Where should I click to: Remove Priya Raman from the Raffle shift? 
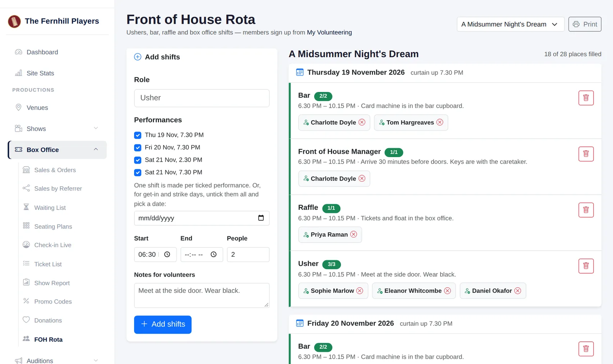click(354, 234)
